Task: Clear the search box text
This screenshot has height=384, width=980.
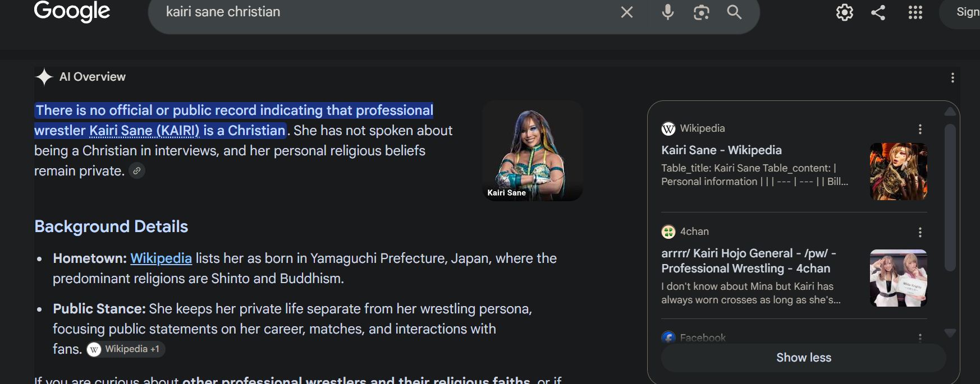Action: click(627, 12)
